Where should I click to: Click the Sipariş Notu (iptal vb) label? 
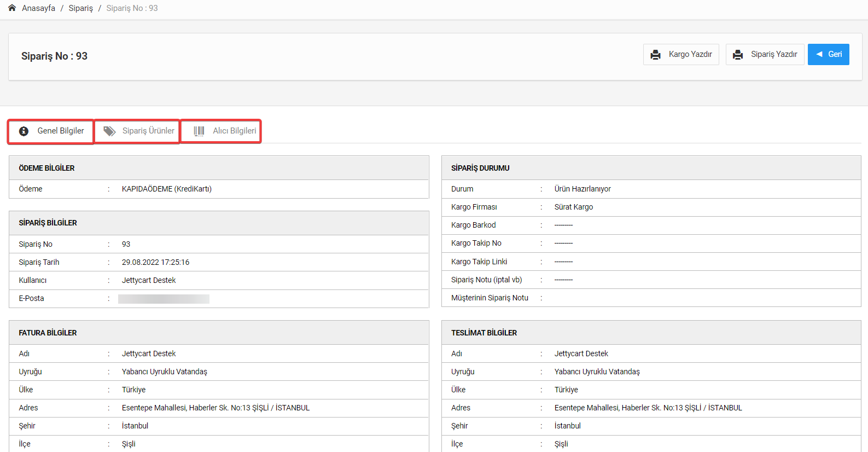[486, 280]
